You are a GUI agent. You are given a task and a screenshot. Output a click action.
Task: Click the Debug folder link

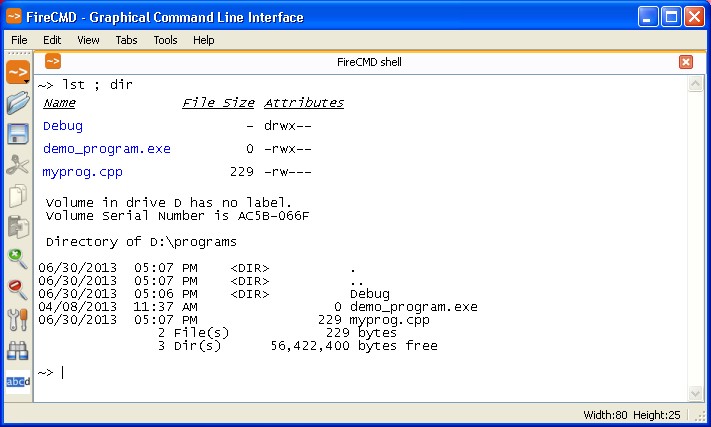coord(63,126)
